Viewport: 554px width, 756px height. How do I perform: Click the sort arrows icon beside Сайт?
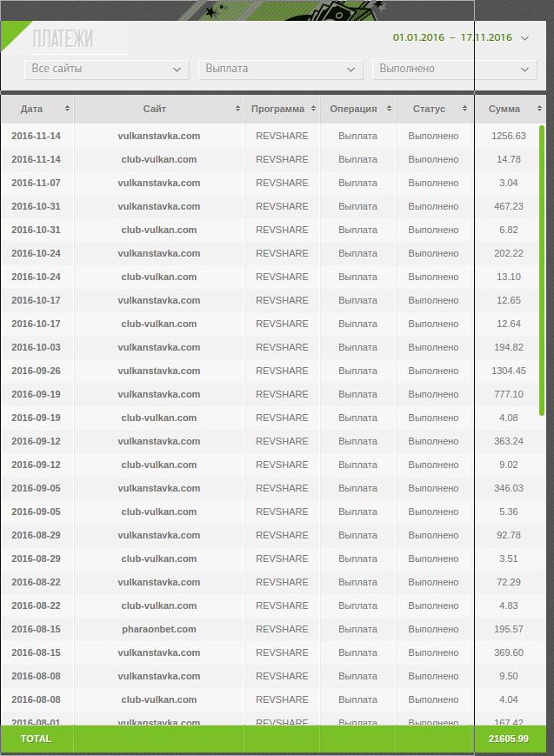(237, 109)
